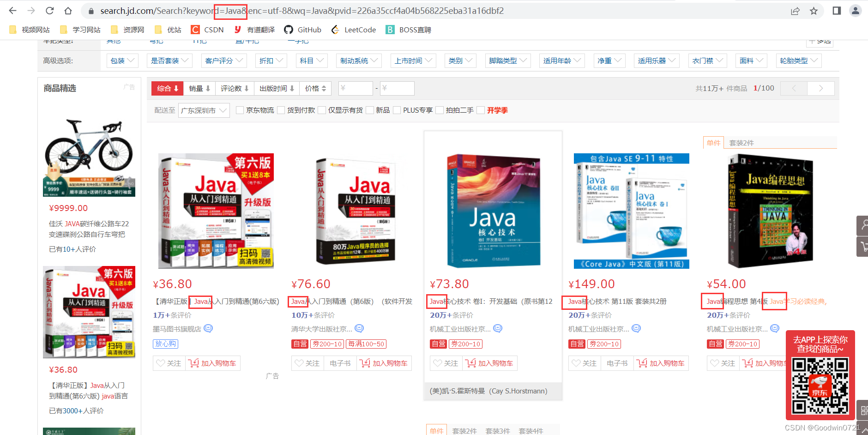
Task: Open Java编程思想 book cover image
Action: coord(770,211)
